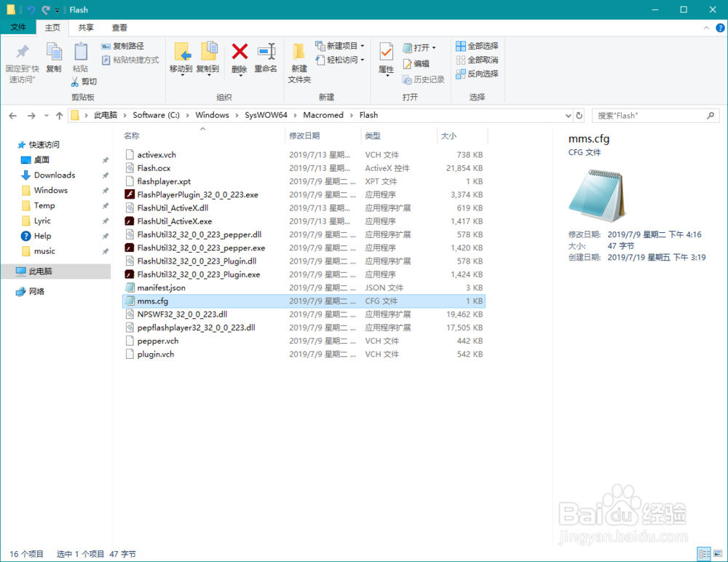The height and width of the screenshot is (562, 728).
Task: Click the Paste clipboard icon
Action: tap(80, 52)
